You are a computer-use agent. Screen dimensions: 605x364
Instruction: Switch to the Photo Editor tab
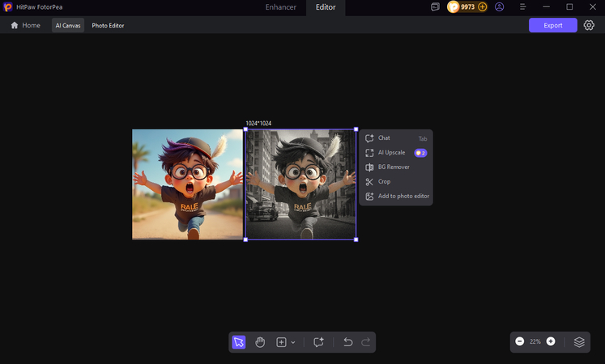[x=108, y=26]
